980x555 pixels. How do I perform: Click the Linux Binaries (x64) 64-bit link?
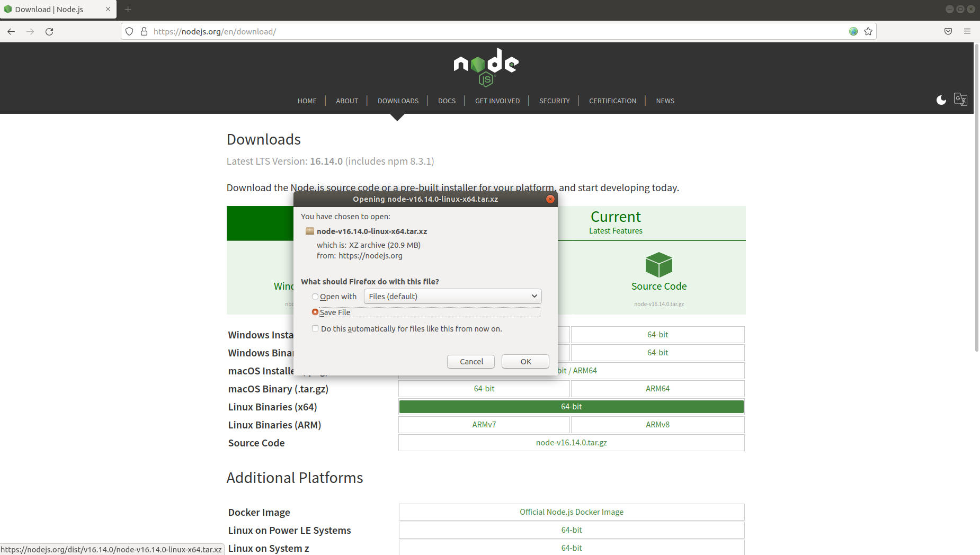click(571, 407)
